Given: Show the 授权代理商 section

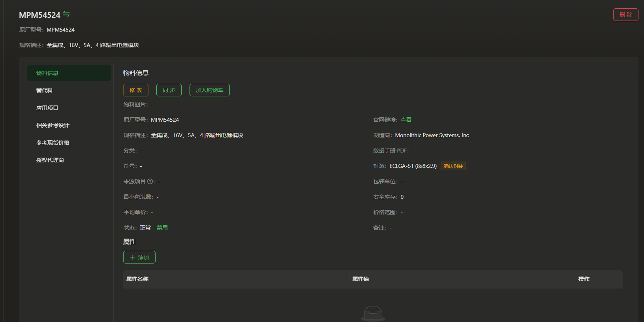Looking at the screenshot, I should [x=50, y=160].
